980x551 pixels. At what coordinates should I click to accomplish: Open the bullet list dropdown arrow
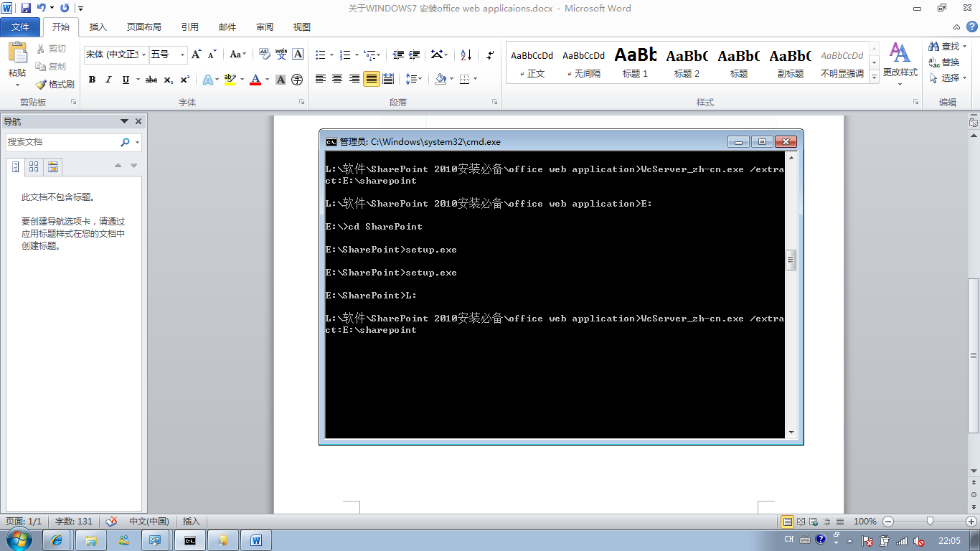pyautogui.click(x=331, y=55)
